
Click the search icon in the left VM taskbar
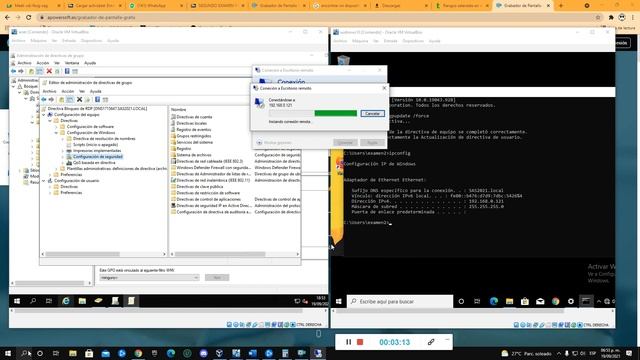pos(33,301)
